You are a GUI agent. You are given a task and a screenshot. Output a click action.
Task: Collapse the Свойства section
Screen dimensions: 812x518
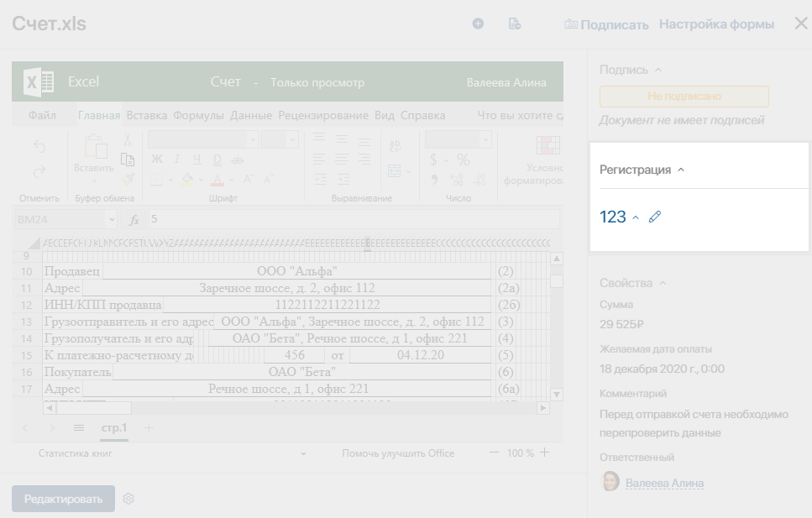point(663,283)
